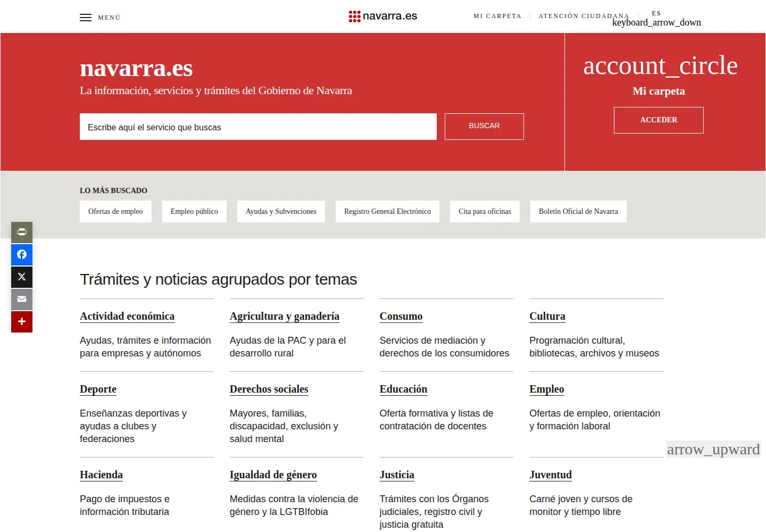Open Boletín Oficial de Navarra link
This screenshot has width=766, height=532.
[578, 211]
